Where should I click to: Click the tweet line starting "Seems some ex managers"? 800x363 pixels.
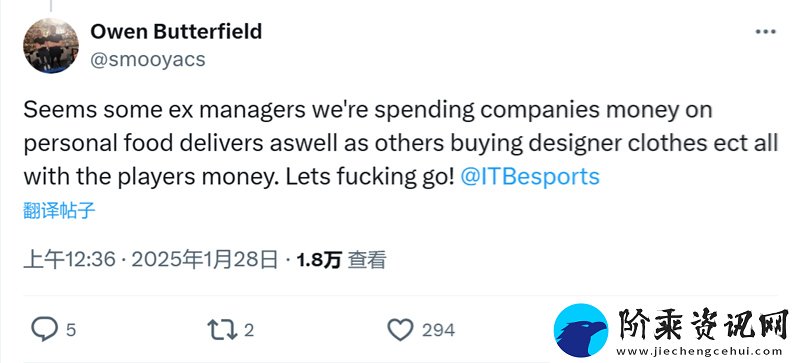[368, 110]
